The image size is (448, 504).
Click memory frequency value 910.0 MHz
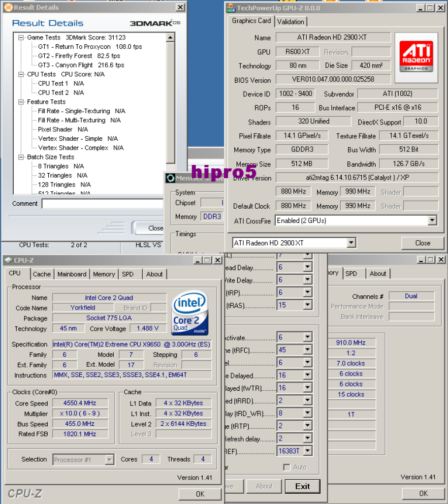tap(351, 343)
